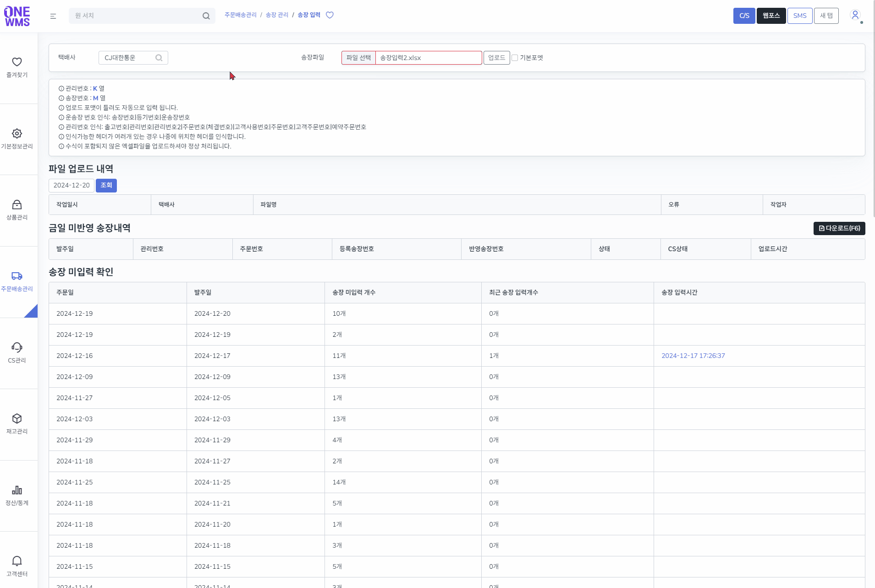Enable the 기본포멧 checkbox
Image resolution: width=875 pixels, height=588 pixels.
515,58
